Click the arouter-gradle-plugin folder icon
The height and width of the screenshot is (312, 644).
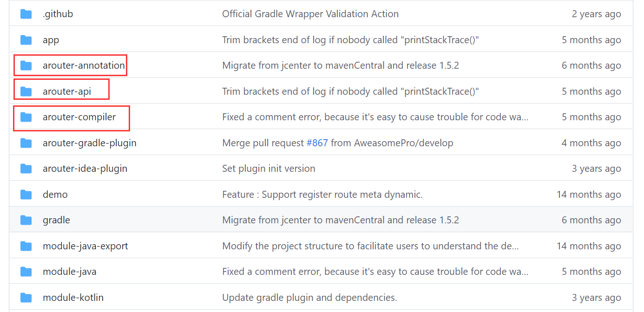pos(26,143)
